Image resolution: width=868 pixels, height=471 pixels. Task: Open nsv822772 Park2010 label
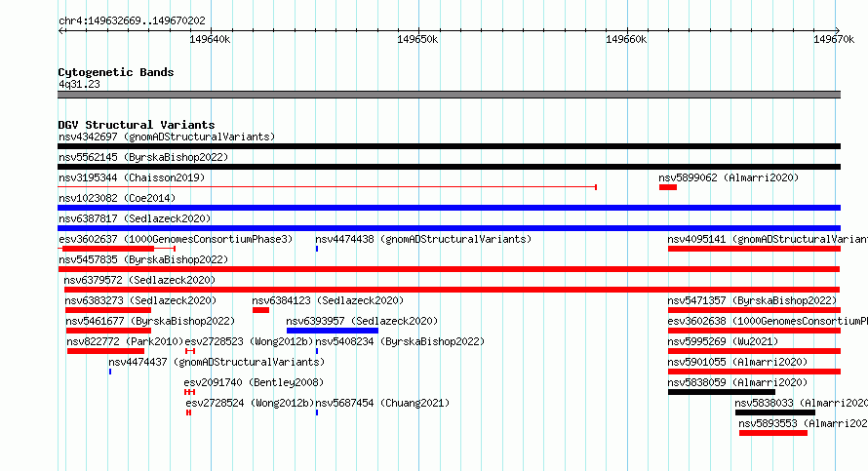125,341
